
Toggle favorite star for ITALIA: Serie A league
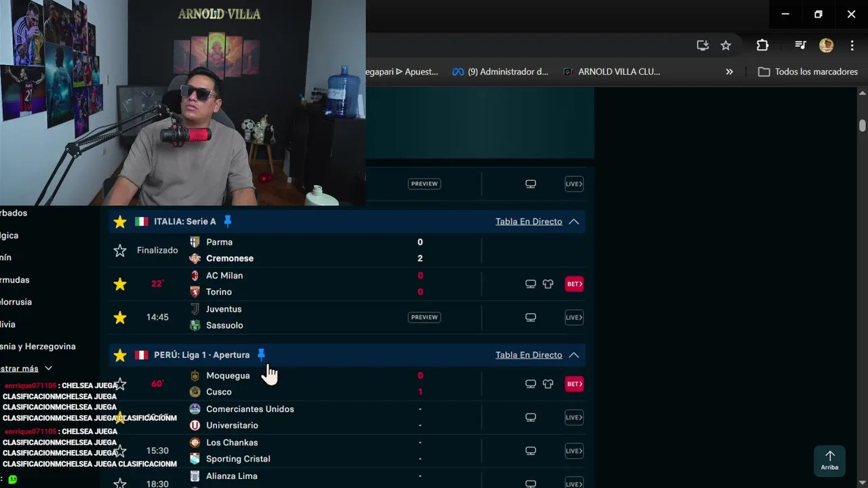[x=120, y=222]
